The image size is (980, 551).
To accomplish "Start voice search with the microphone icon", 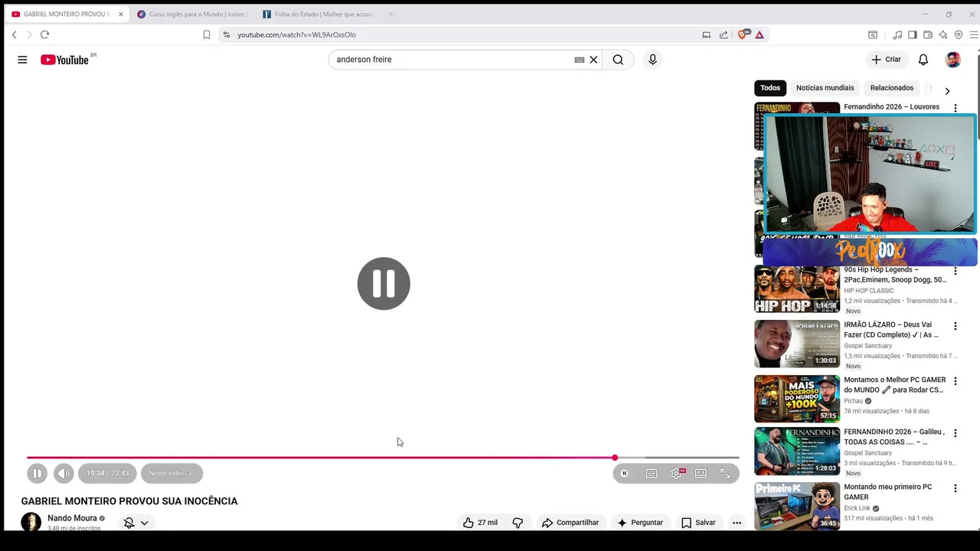I will (652, 60).
